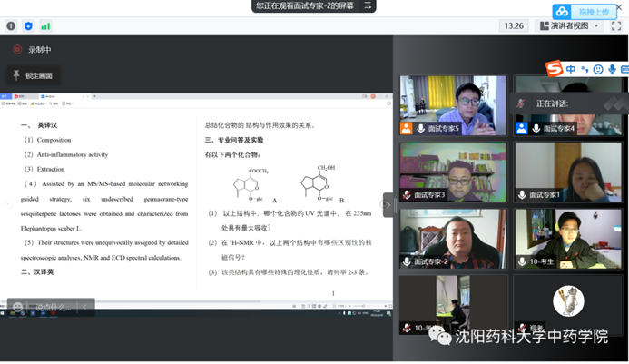Open the 演讲者视图 view dropdown
This screenshot has width=629, height=364.
(x=570, y=26)
